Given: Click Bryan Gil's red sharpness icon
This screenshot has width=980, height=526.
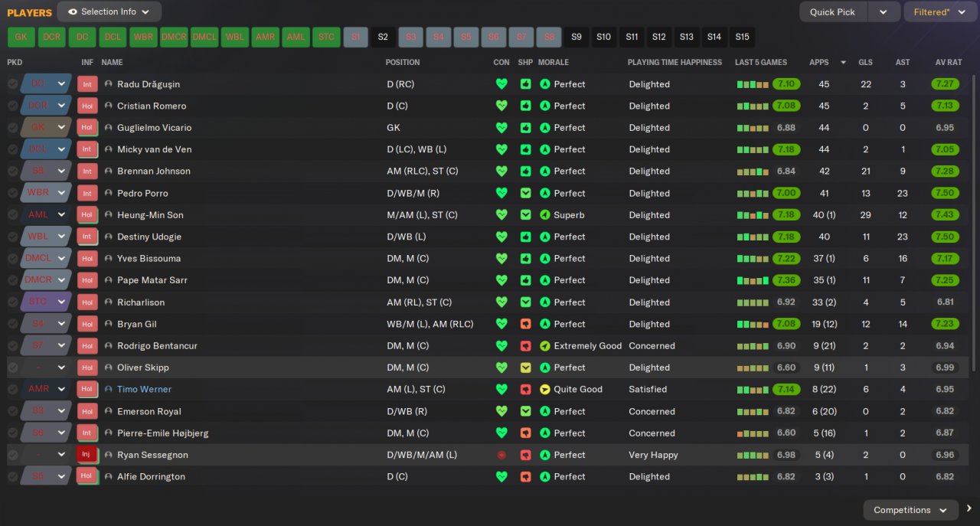Looking at the screenshot, I should (525, 324).
